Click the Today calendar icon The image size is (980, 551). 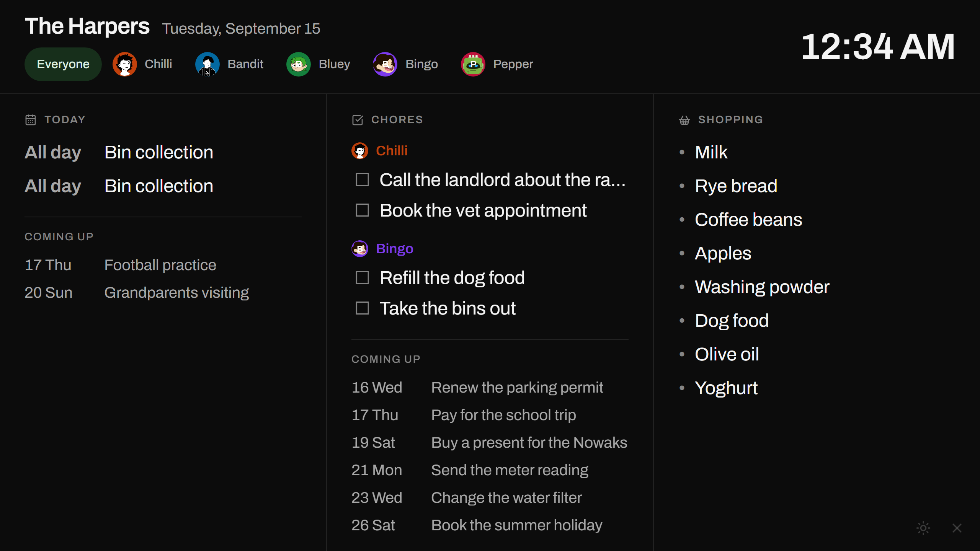(31, 120)
